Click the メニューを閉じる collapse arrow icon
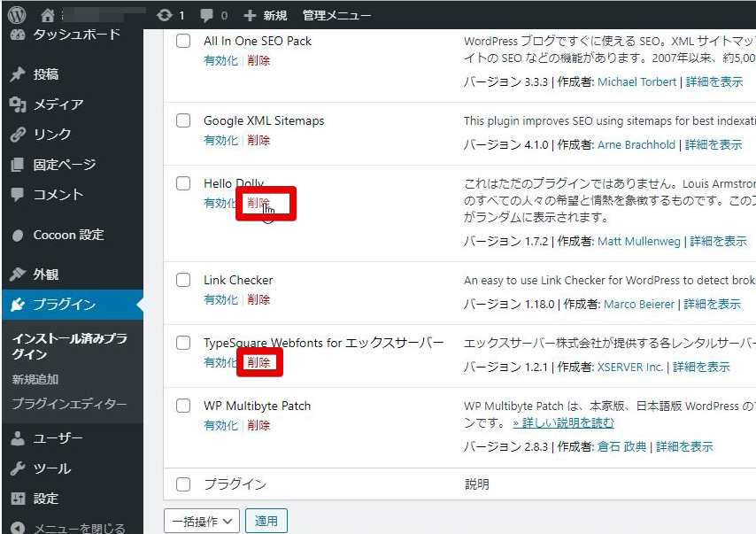Screen dimensions: 756x534 coord(18,528)
